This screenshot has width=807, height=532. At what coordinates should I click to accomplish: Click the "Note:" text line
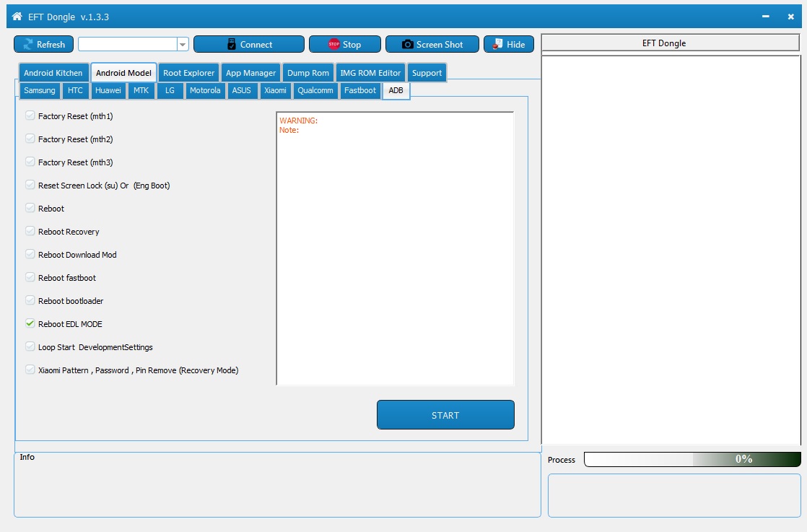click(289, 130)
